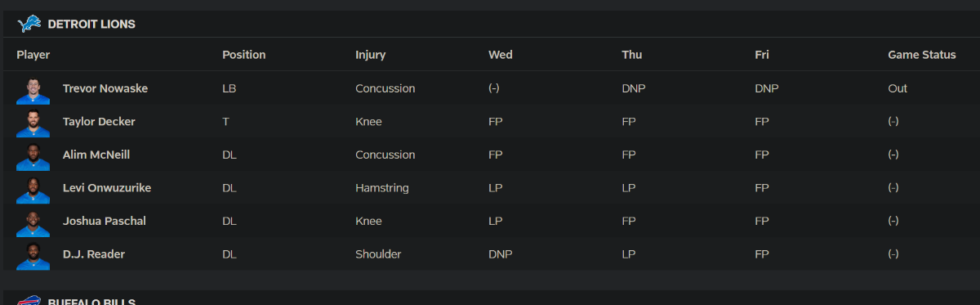Open Joshua Paschal's player headshot
The image size is (980, 305).
pyautogui.click(x=33, y=222)
